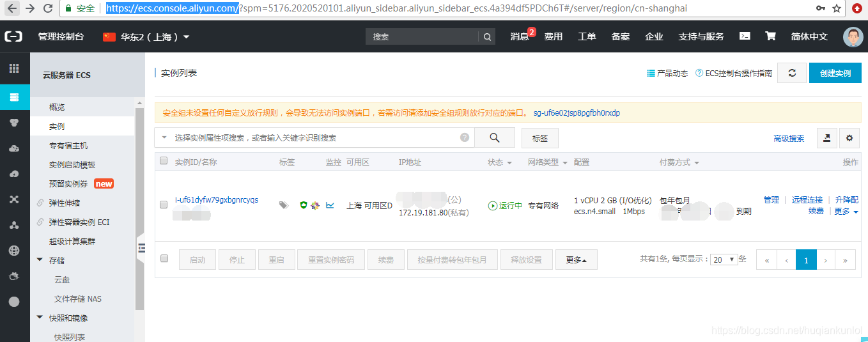Check the i-uf61dyfw79gxbgnrcyqs instance checkbox

(164, 205)
